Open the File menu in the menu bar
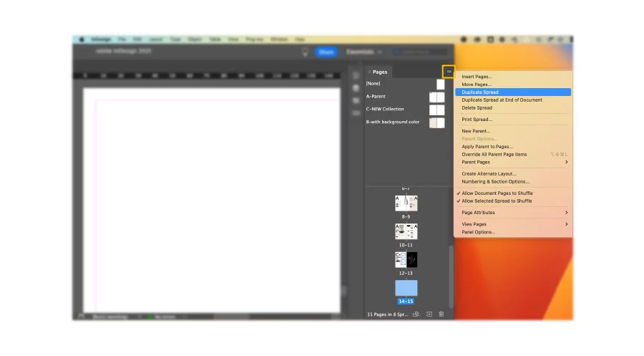The width and height of the screenshot is (644, 356). [x=122, y=39]
